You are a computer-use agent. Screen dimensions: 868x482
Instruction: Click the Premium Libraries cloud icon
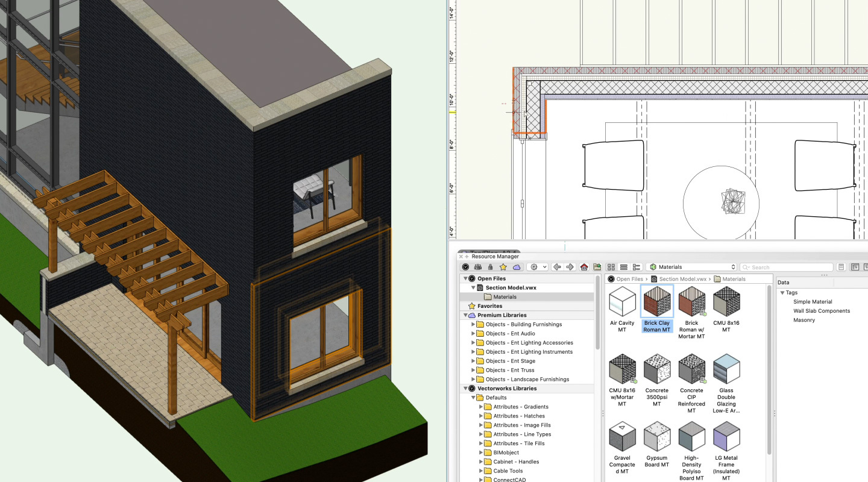click(517, 267)
